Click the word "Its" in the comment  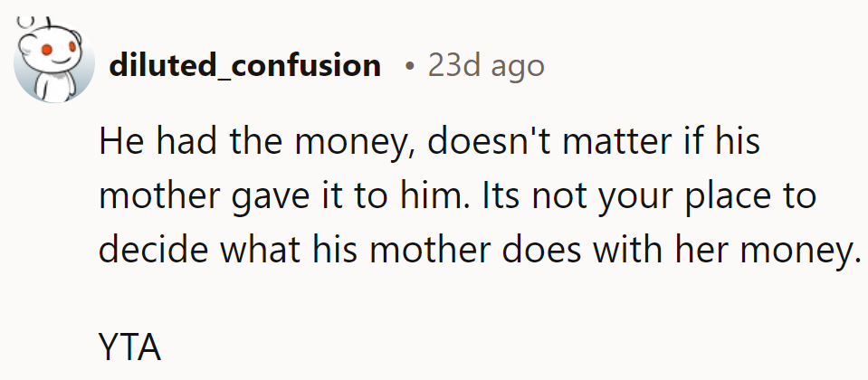(x=498, y=196)
